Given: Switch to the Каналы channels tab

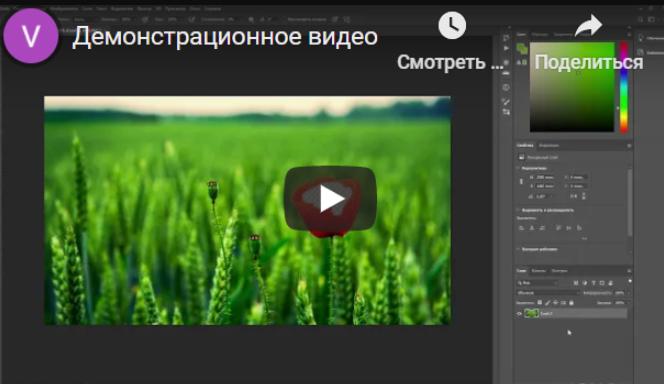Looking at the screenshot, I should point(538,271).
